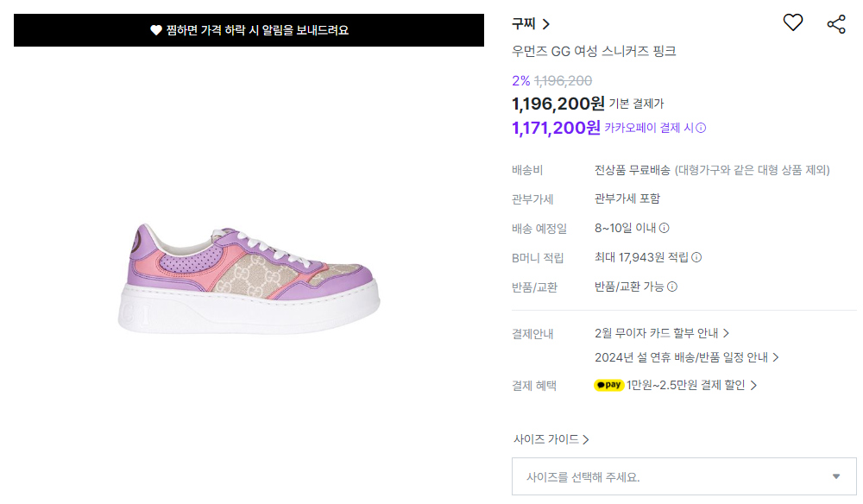Open the size selection dropdown

683,476
